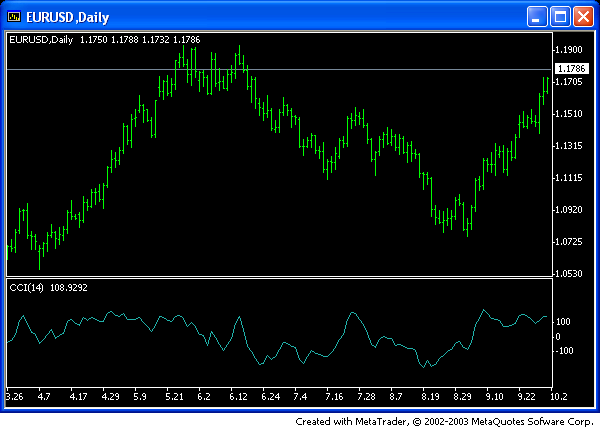
Task: Click the 1.0920 price scale label
Action: [x=569, y=210]
